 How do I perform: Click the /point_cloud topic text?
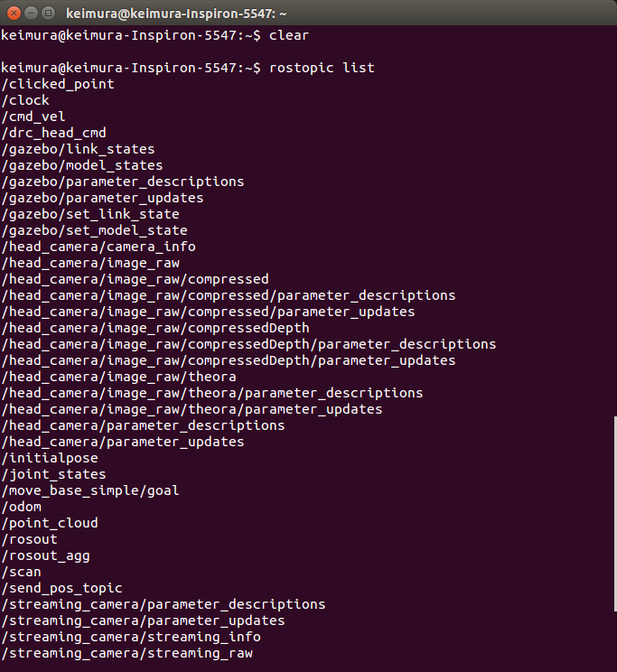pos(50,523)
